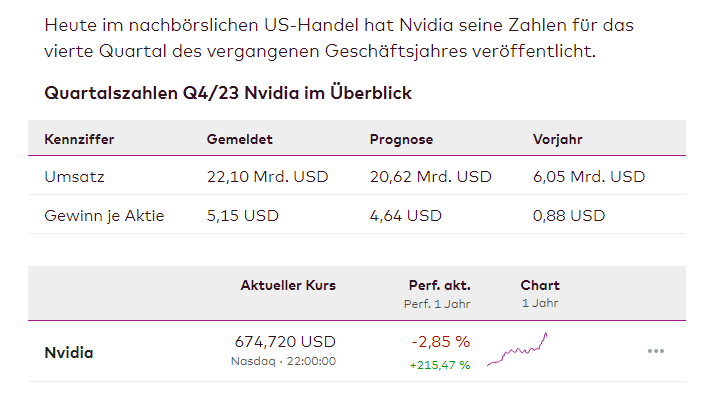Click the Gemeldet column header
717x409 pixels.
pyautogui.click(x=239, y=139)
